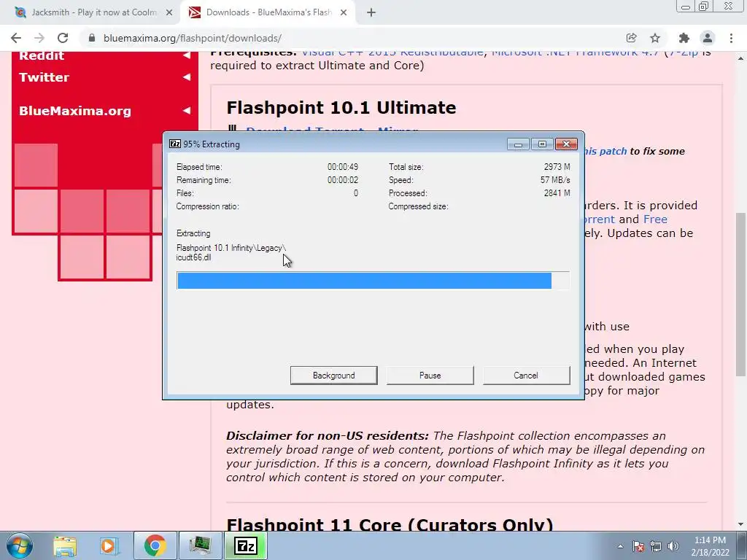Click the arrow beside BlueMaxima.org

point(187,111)
